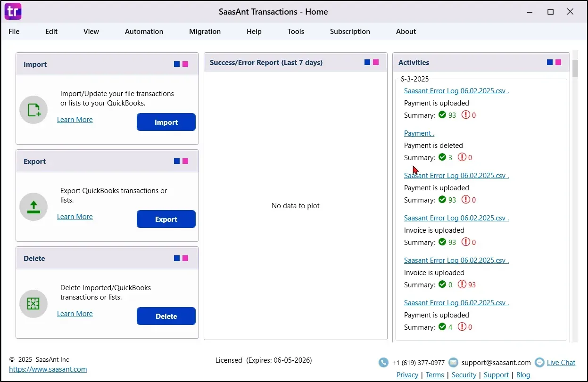
Task: Click the pink square in Delete panel header
Action: point(185,258)
